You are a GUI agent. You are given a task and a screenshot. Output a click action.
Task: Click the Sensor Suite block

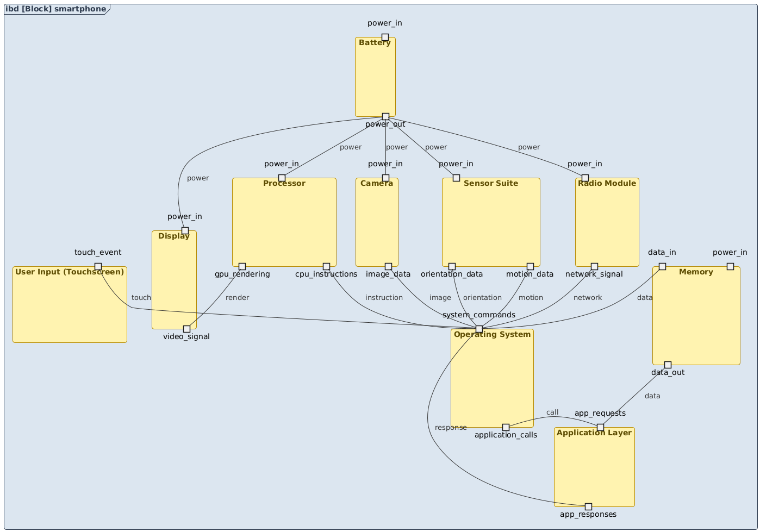490,223
